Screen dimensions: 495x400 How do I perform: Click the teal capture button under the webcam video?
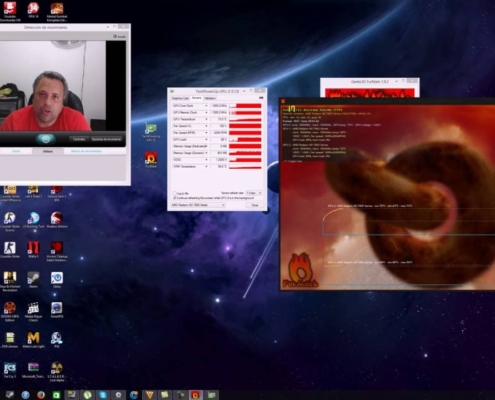pyautogui.click(x=46, y=139)
